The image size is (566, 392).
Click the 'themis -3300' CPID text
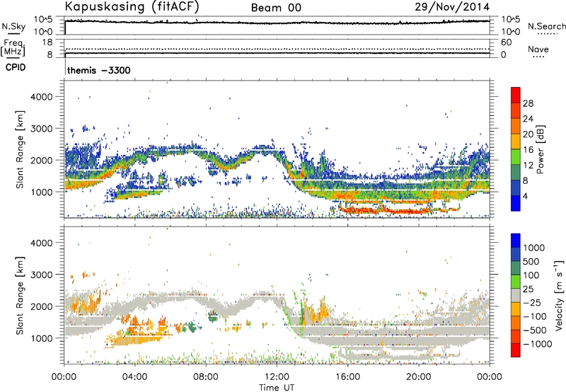pos(99,70)
